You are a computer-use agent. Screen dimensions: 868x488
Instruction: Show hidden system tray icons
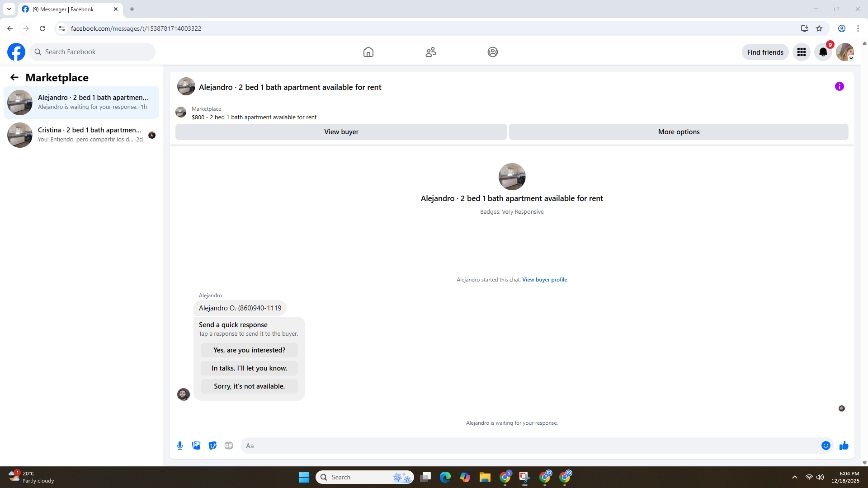click(795, 477)
